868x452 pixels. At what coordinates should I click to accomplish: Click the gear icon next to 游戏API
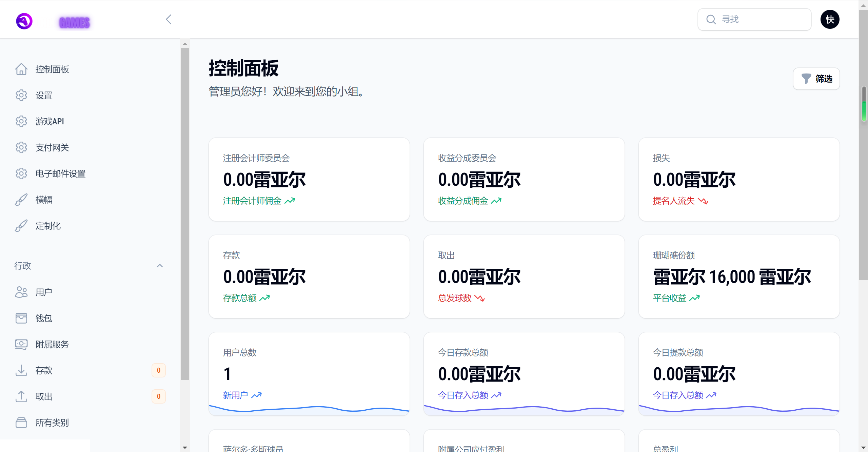tap(21, 121)
